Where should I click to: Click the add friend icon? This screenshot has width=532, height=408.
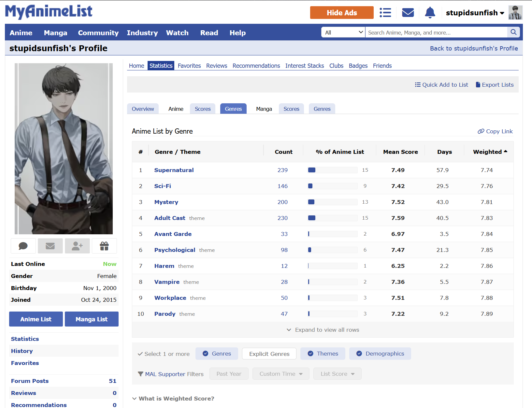(x=77, y=246)
